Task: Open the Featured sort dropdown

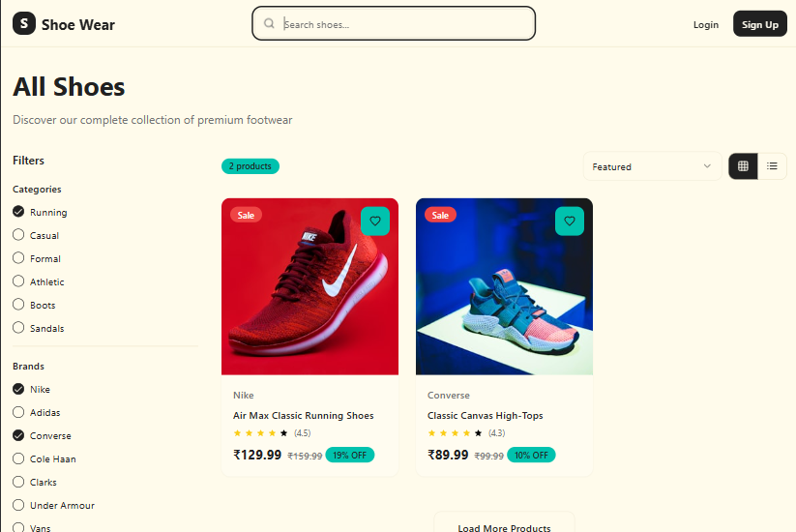Action: 651,166
